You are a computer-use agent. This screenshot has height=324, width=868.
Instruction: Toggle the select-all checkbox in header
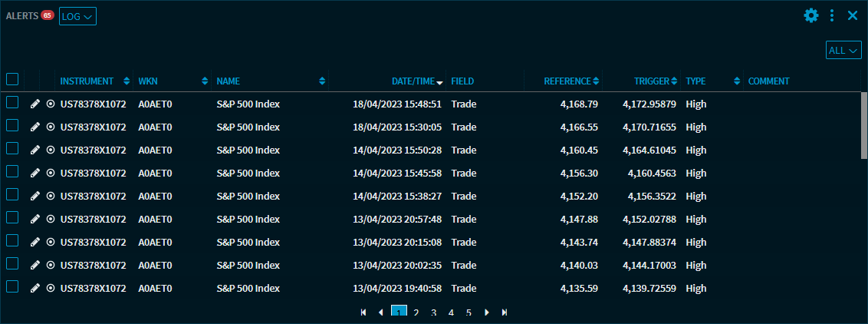[12, 79]
